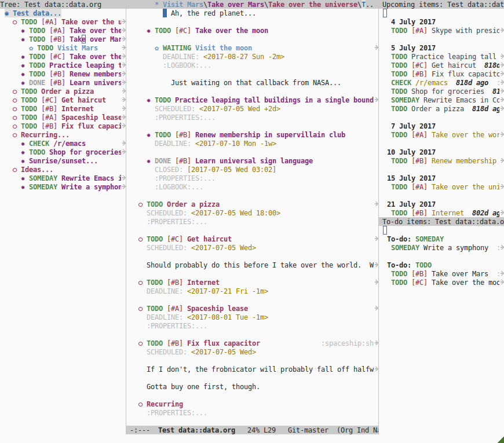Click circle bullet of Order a pizza in tree
This screenshot has width=504, height=443.
click(15, 91)
